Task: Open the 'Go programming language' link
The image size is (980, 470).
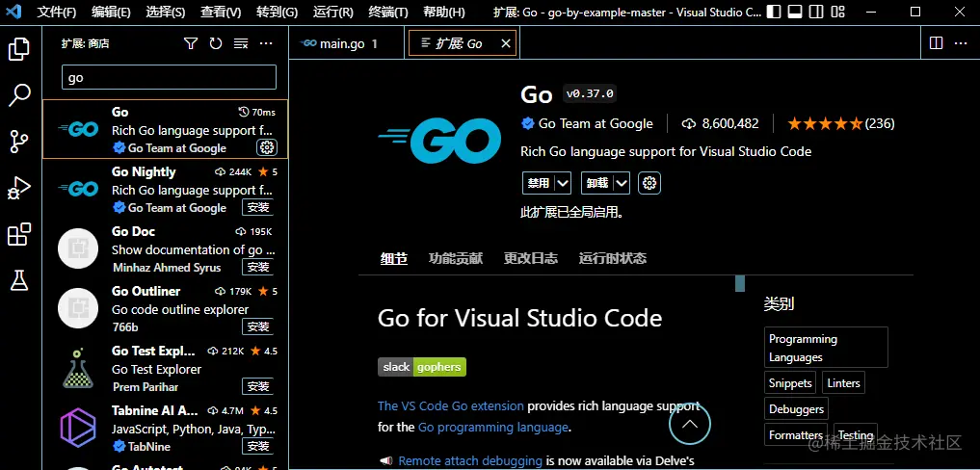Action: 493,428
